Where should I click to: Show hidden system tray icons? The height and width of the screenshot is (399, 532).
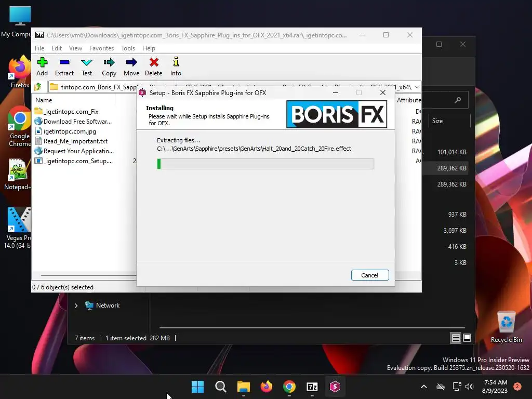pos(424,387)
